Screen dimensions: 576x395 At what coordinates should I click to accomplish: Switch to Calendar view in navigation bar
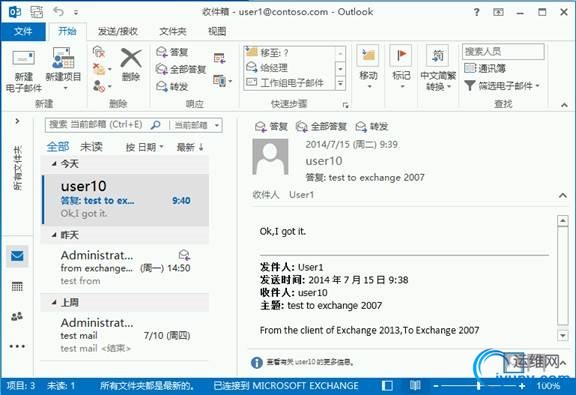(17, 286)
